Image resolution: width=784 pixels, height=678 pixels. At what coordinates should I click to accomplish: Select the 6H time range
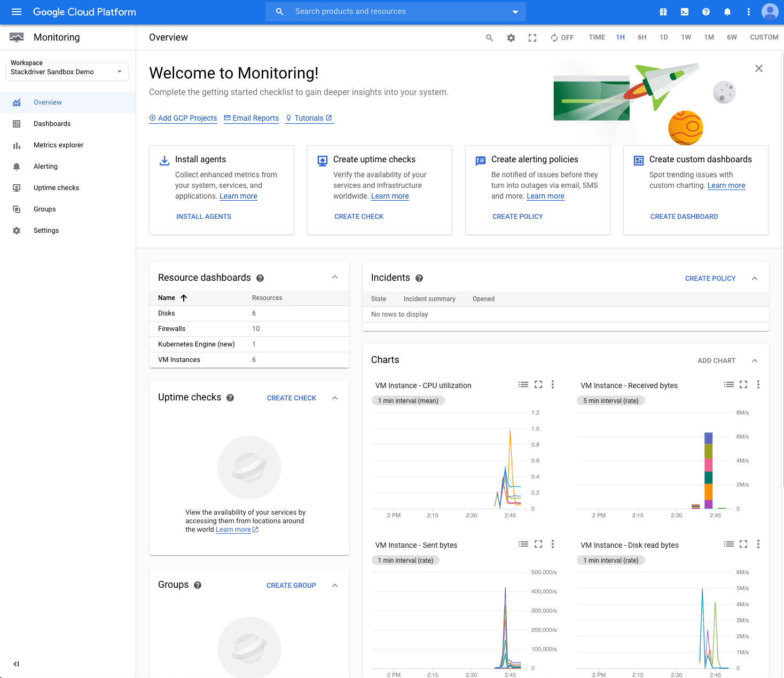[x=642, y=37]
